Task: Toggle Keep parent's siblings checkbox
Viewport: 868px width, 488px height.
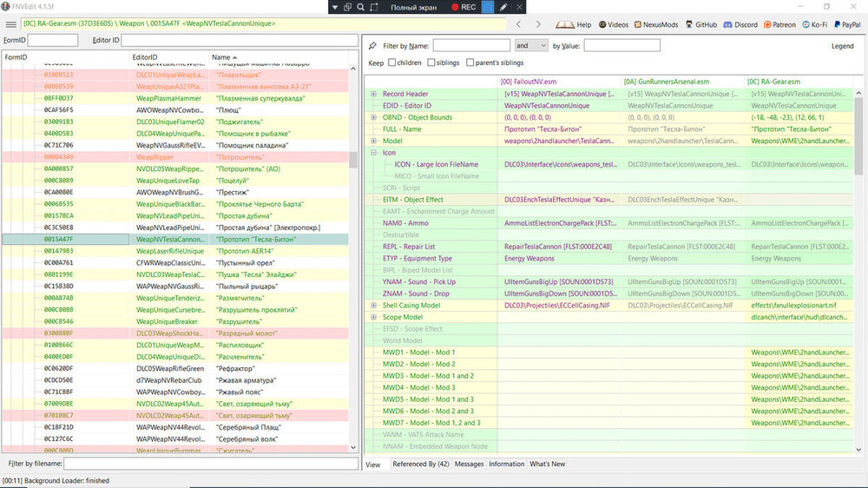Action: click(x=470, y=63)
